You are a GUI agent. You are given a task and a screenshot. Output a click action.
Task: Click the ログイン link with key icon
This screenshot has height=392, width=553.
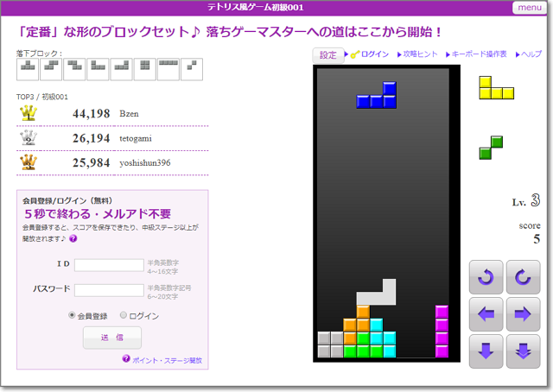[371, 54]
